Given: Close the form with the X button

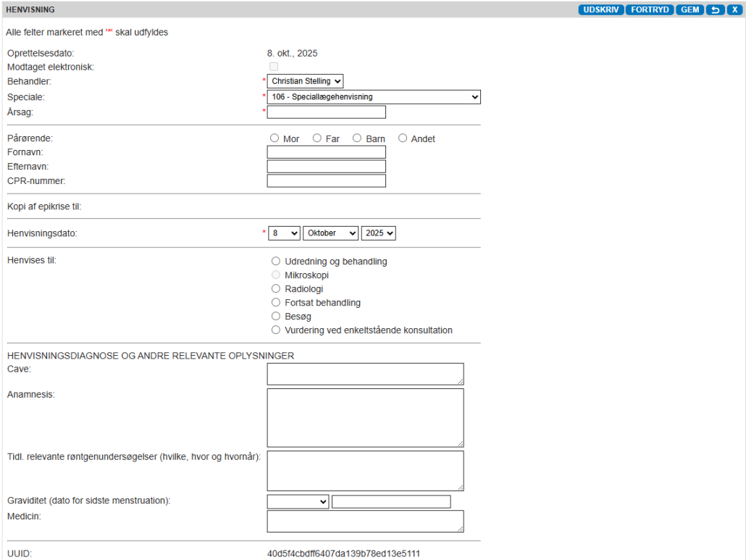Looking at the screenshot, I should [734, 10].
